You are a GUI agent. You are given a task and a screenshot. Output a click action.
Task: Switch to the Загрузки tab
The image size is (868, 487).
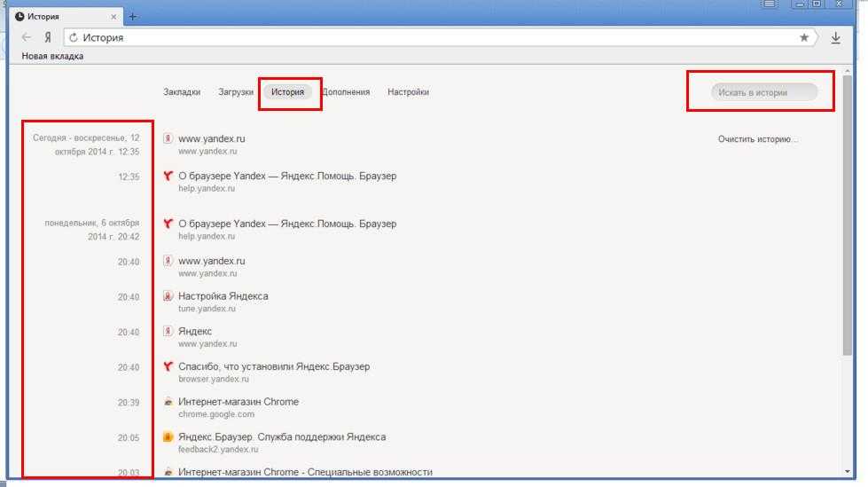point(236,92)
